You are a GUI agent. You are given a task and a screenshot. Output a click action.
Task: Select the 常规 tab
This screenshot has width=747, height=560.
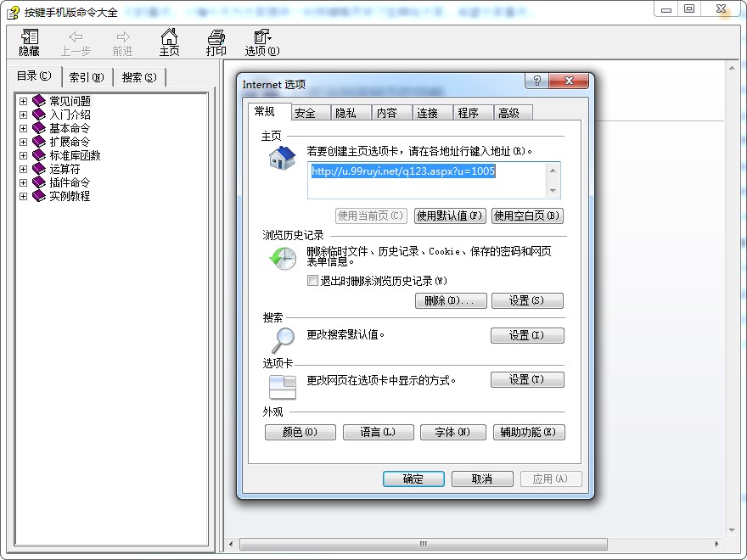[269, 111]
